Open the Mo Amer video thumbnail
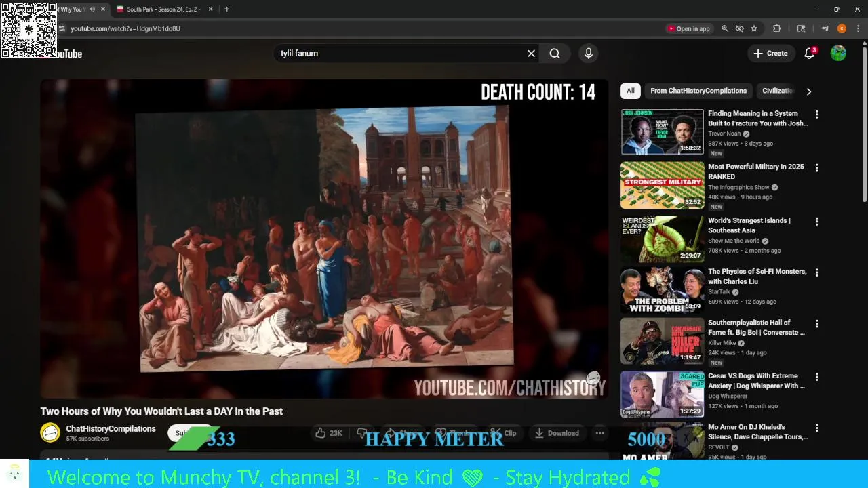Image resolution: width=868 pixels, height=488 pixels. point(663,441)
